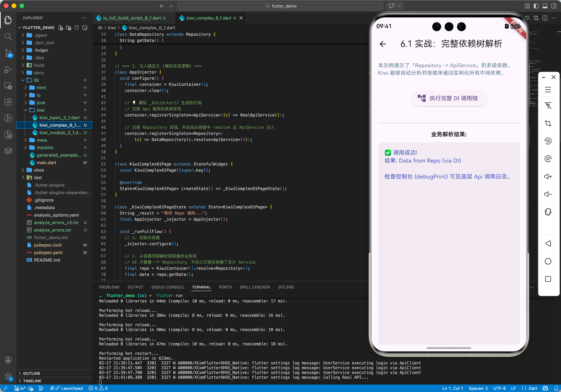Image resolution: width=561 pixels, height=392 pixels.
Task: Toggle the bottom panel layout icon
Action: pos(545,6)
